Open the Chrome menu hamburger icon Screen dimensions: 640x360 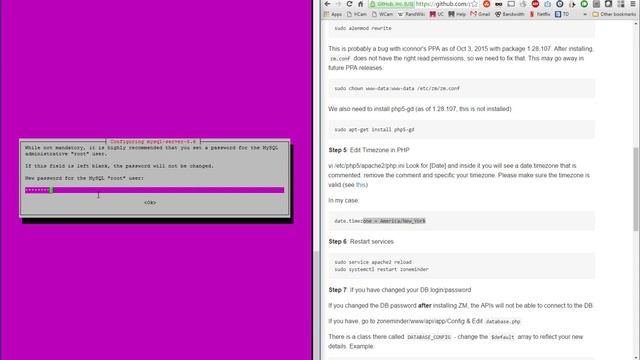pyautogui.click(x=633, y=4)
